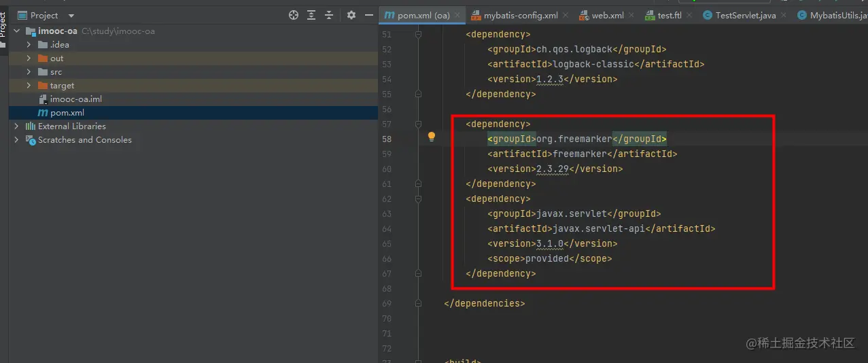
Task: Click the Collapse All icon in Project panel
Action: 329,15
